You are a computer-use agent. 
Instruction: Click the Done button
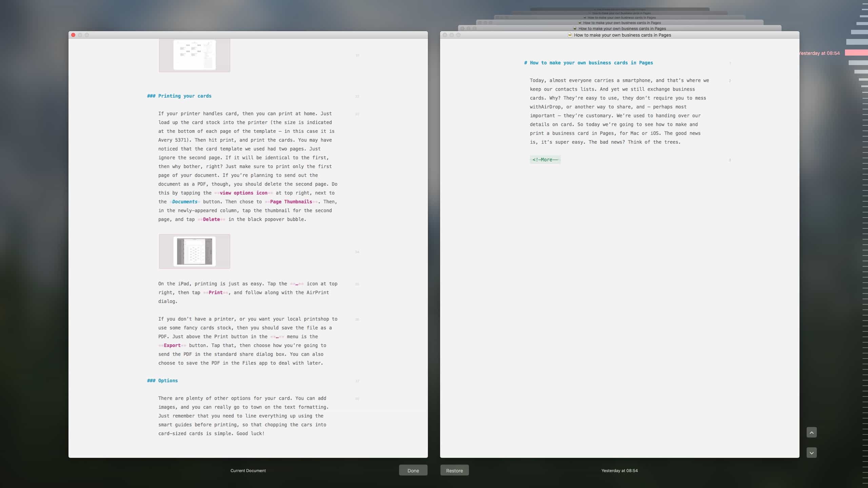413,470
